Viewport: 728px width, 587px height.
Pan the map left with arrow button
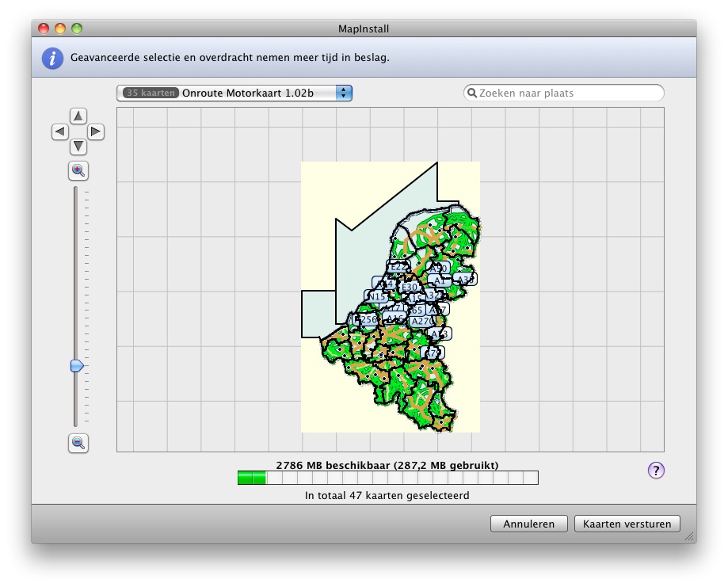61,132
